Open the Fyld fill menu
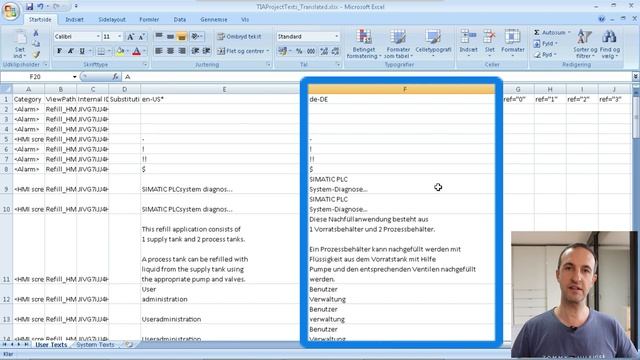The height and width of the screenshot is (360, 640). tap(546, 43)
